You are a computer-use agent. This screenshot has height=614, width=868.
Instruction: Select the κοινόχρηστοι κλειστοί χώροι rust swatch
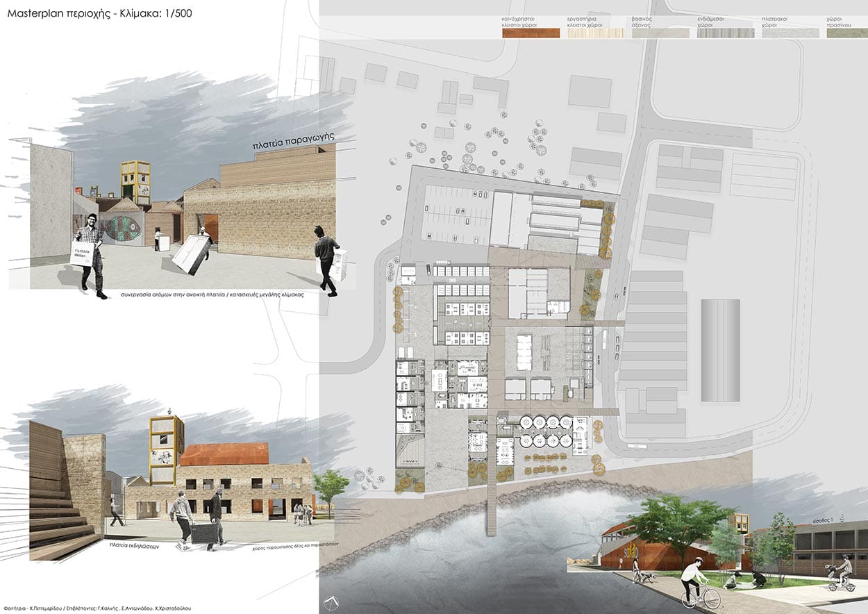pos(530,33)
